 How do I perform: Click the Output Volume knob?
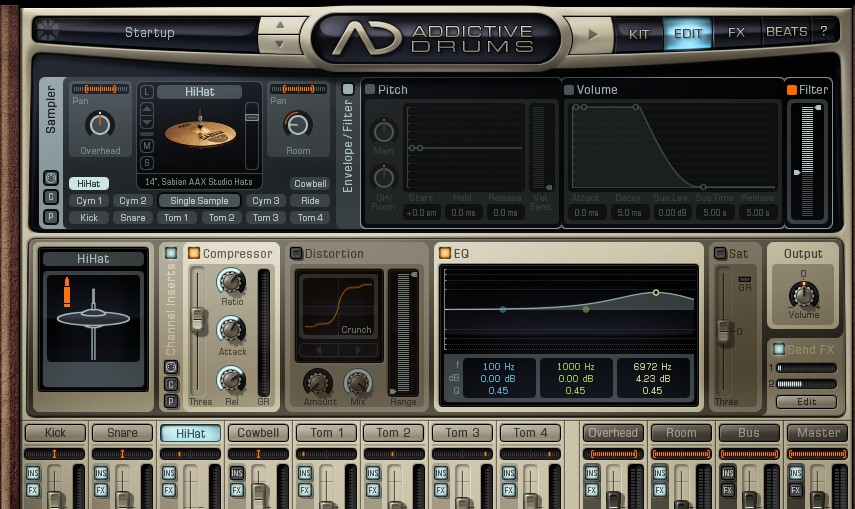tap(803, 295)
